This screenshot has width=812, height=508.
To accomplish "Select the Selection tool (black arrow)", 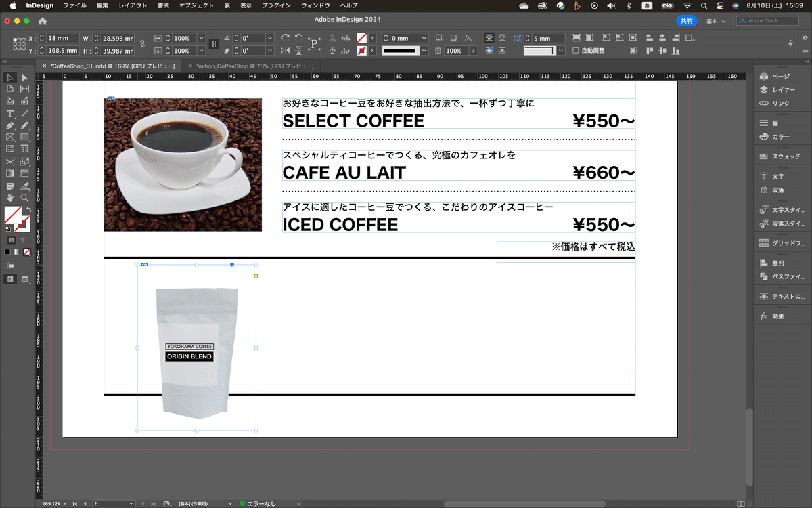I will tap(10, 78).
